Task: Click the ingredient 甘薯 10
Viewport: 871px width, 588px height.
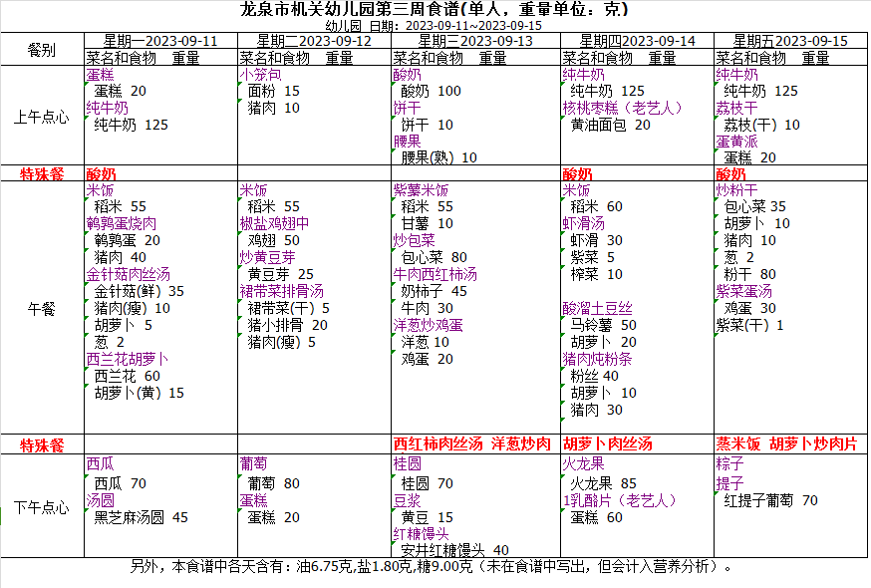Action: pyautogui.click(x=427, y=223)
